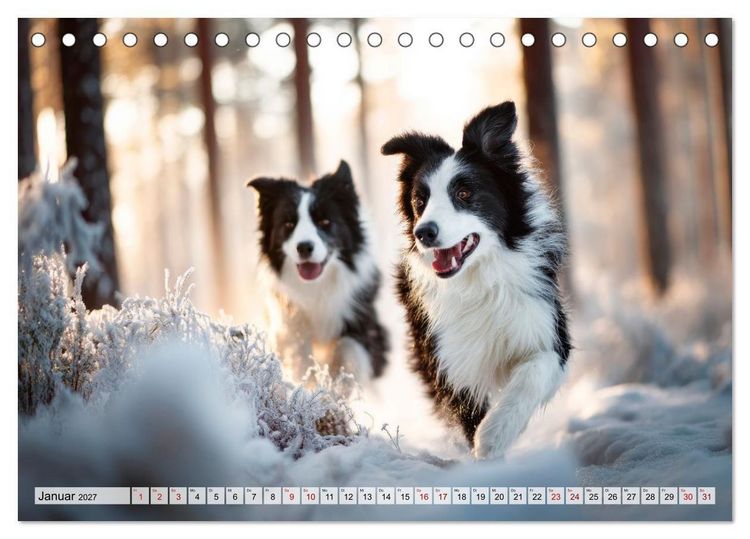Select the red date cell numbered 31
750x539 pixels.
[x=706, y=495]
